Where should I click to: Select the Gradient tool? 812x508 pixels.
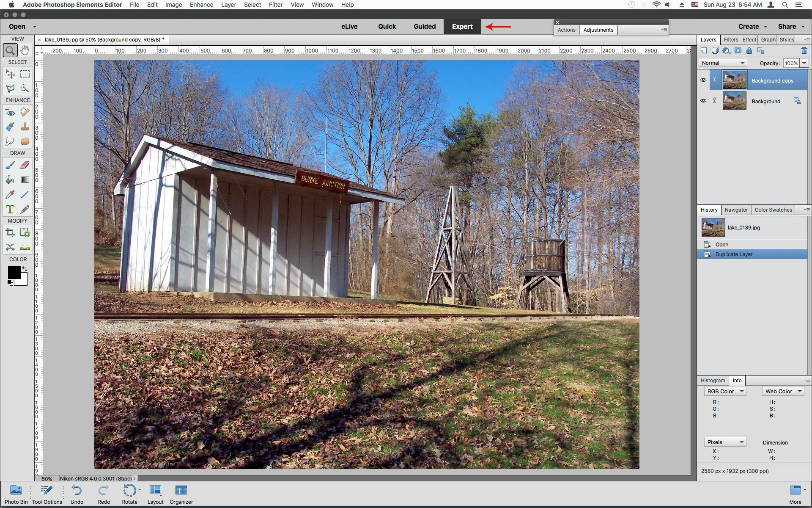[25, 180]
